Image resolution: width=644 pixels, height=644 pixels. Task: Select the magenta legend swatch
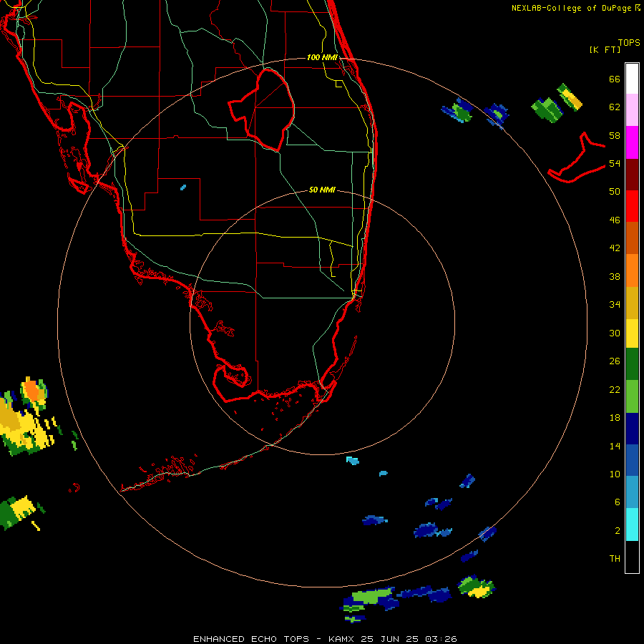(x=632, y=142)
